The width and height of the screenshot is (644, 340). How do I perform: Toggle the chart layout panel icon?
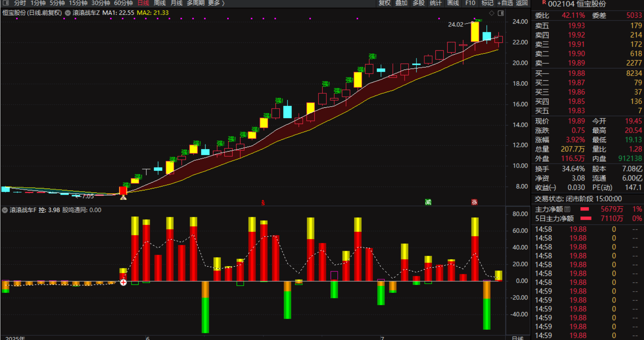[x=501, y=13]
